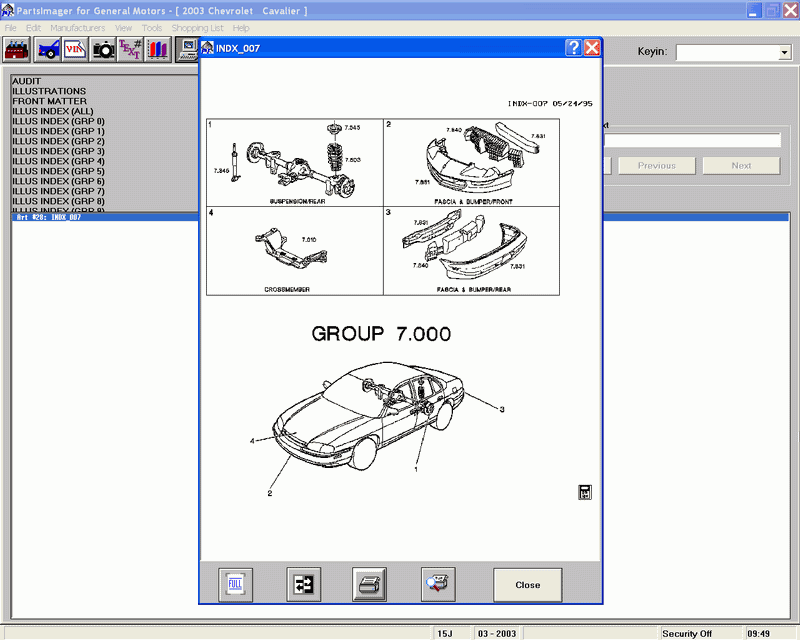Open the FASCIA & BUMPER/REAR illustration panel
This screenshot has width=800, height=640.
click(x=471, y=251)
